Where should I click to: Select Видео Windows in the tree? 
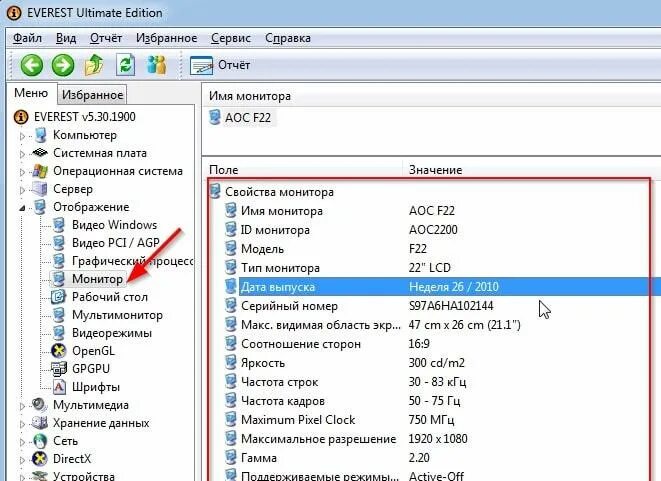click(x=114, y=225)
